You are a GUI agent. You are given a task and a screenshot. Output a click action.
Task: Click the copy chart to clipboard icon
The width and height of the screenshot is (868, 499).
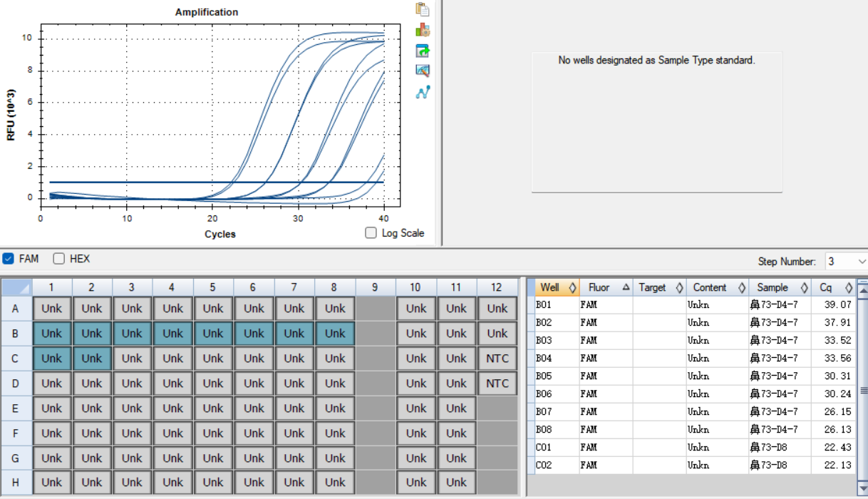tap(423, 9)
